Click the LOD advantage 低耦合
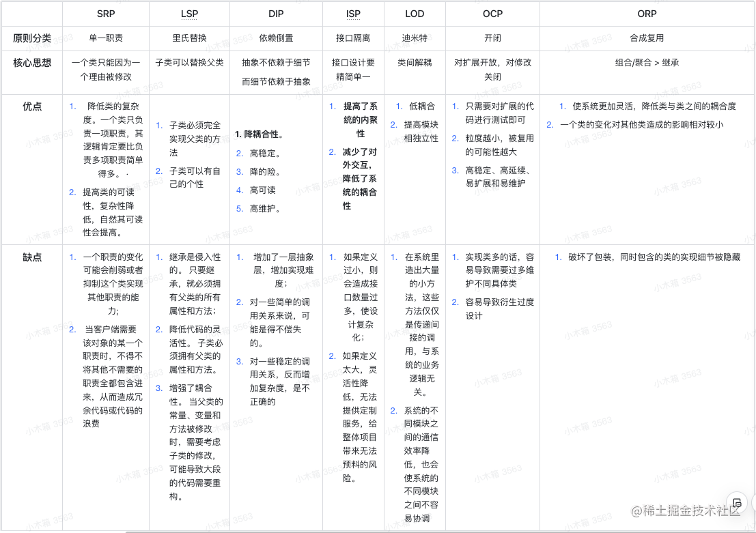This screenshot has height=533, width=756. click(422, 106)
